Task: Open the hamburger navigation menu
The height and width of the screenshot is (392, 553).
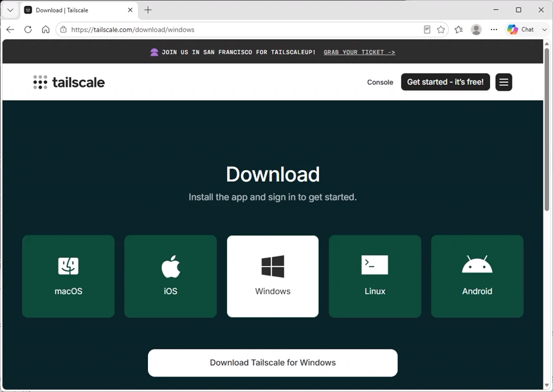Action: pyautogui.click(x=503, y=82)
